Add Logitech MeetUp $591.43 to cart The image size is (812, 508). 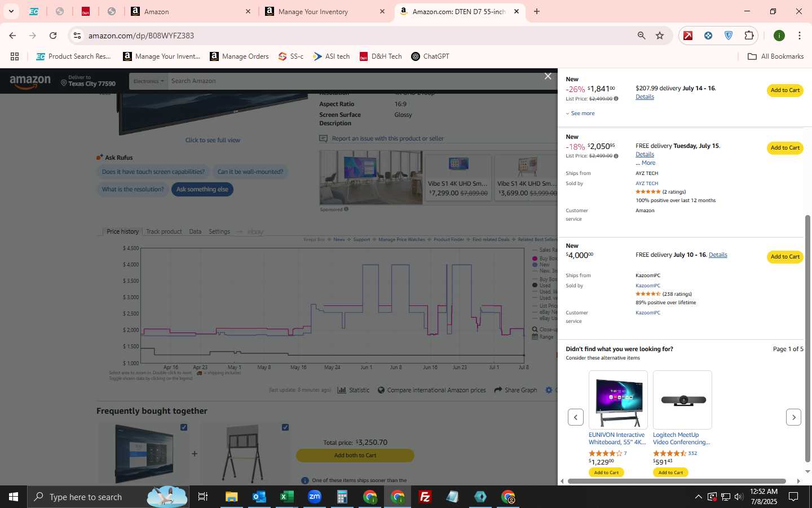click(670, 472)
